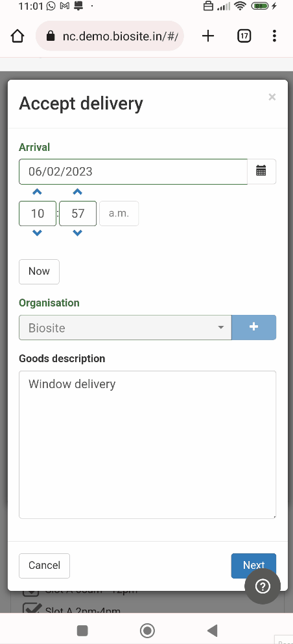293x644 pixels.
Task: Toggle the a.m. meridian button
Action: (x=119, y=213)
